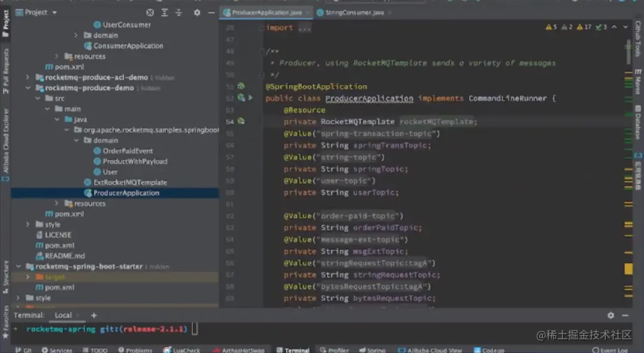Collapse the main folder
Viewport: 644px width, 353px height.
pyautogui.click(x=47, y=109)
